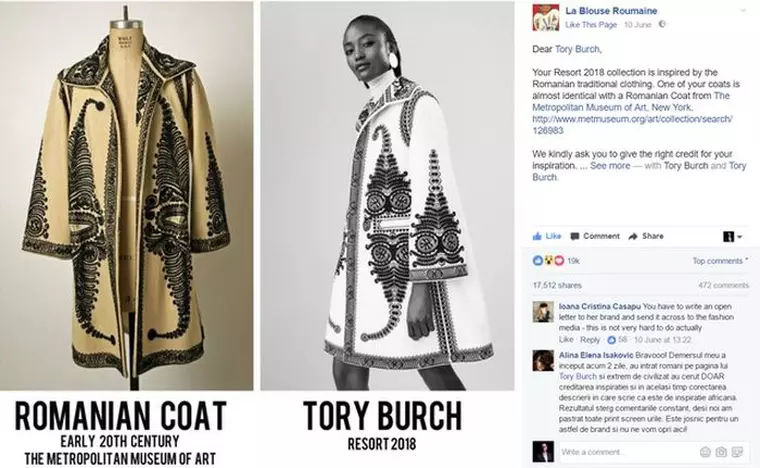The height and width of the screenshot is (468, 760).
Task: Click the thumbs-up Like icon on the post
Action: [538, 236]
